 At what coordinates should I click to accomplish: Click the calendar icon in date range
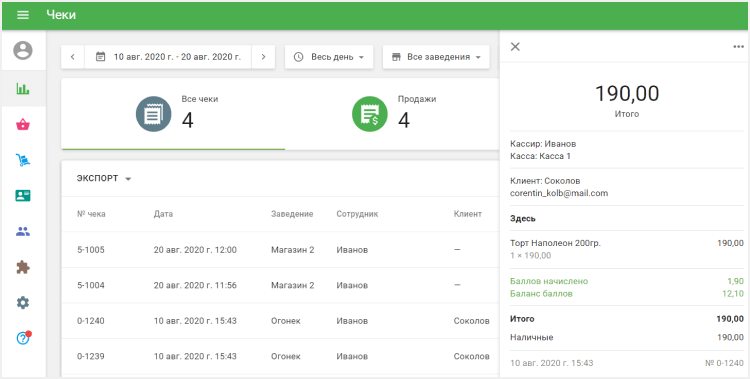pos(100,57)
